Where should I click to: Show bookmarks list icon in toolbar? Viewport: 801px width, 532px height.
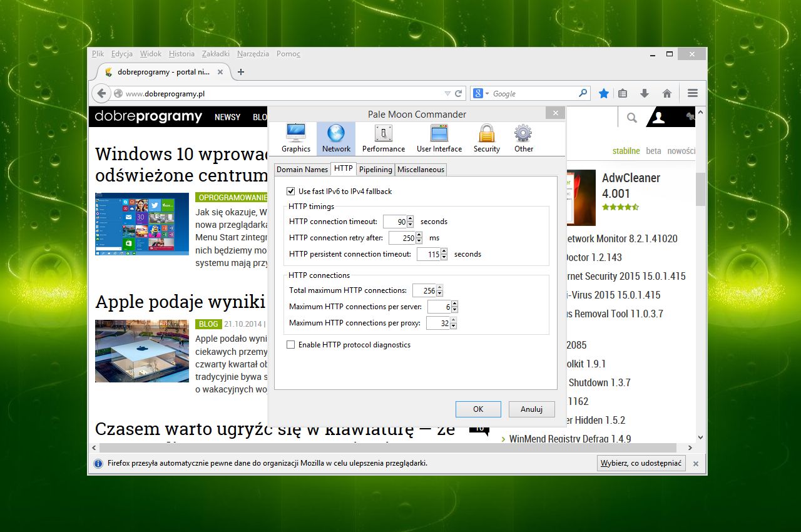point(623,93)
